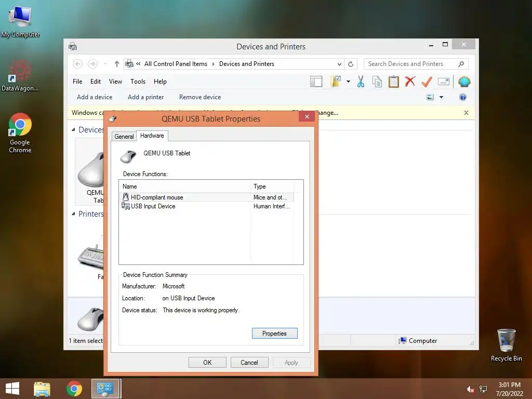Open the File menu
Screen dimensions: 532x399
tap(77, 82)
